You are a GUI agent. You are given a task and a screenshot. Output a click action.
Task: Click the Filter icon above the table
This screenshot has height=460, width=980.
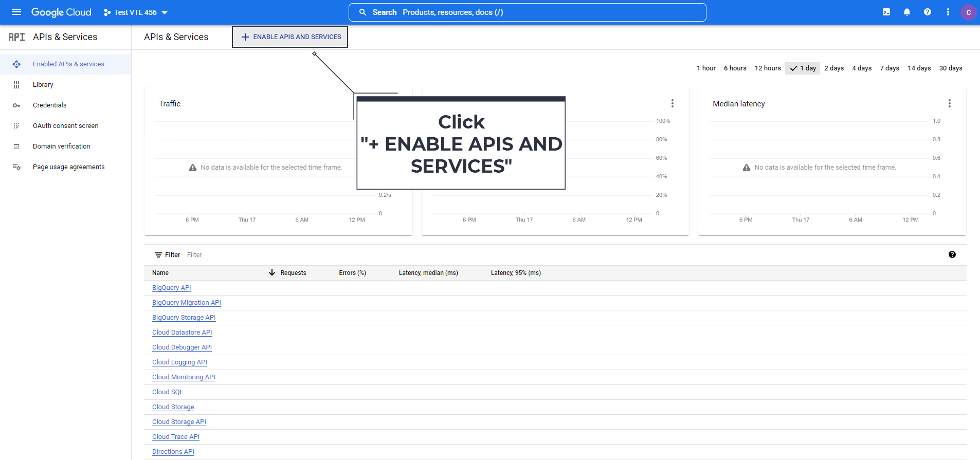(x=158, y=255)
